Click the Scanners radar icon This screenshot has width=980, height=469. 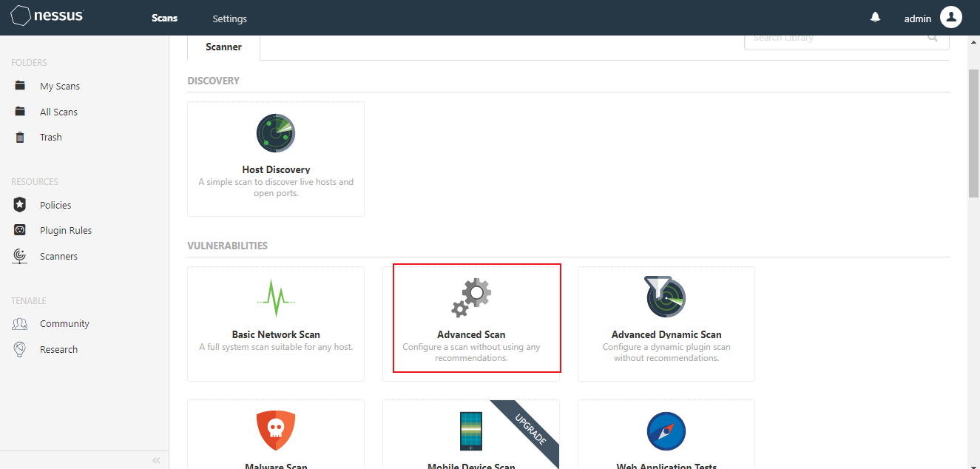(x=21, y=256)
